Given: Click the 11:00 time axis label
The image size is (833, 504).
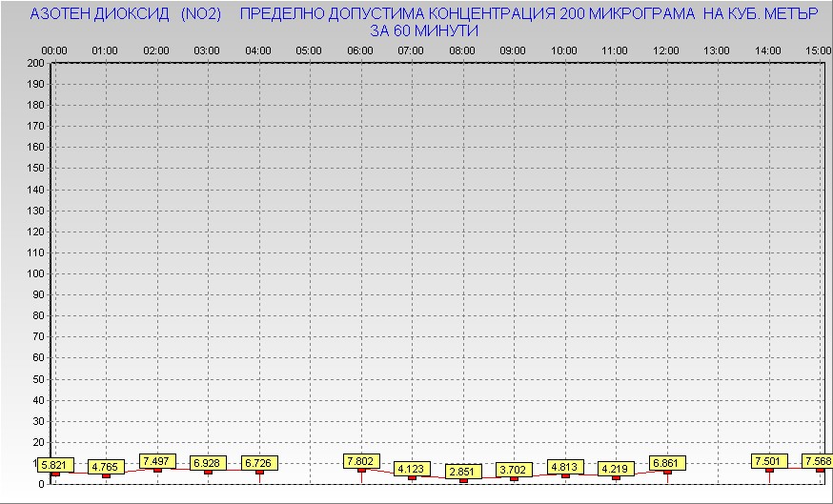Looking at the screenshot, I should coord(615,51).
